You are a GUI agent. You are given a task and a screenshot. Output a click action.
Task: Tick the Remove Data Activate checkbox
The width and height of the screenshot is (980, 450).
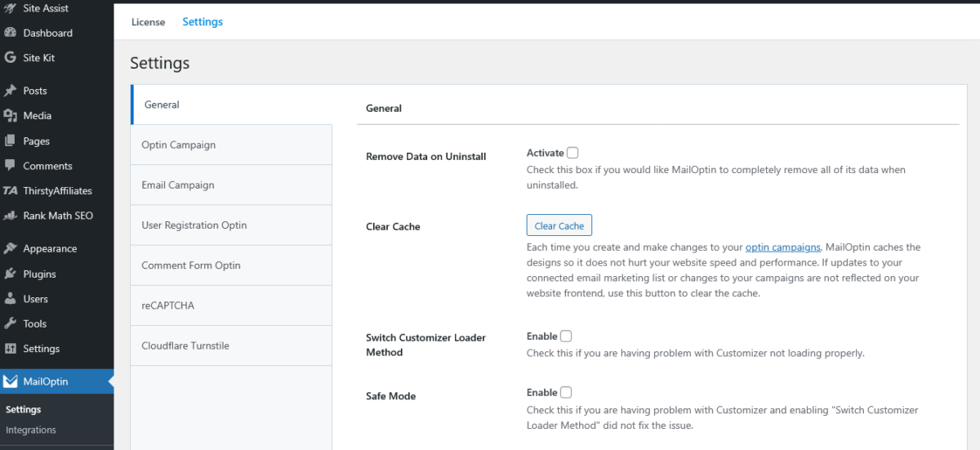pos(572,153)
